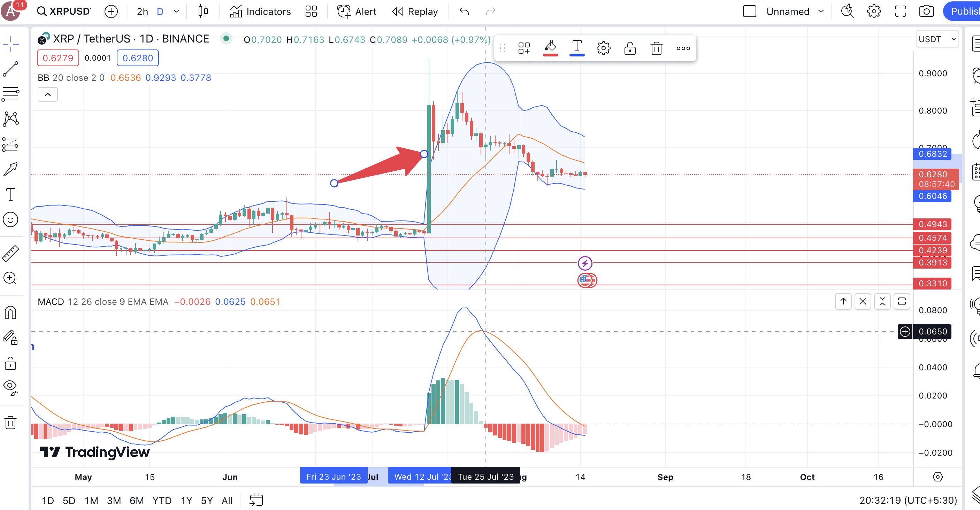Select the Fibonacci retracement tool
Viewport: 980px width, 510px height.
coord(11,94)
